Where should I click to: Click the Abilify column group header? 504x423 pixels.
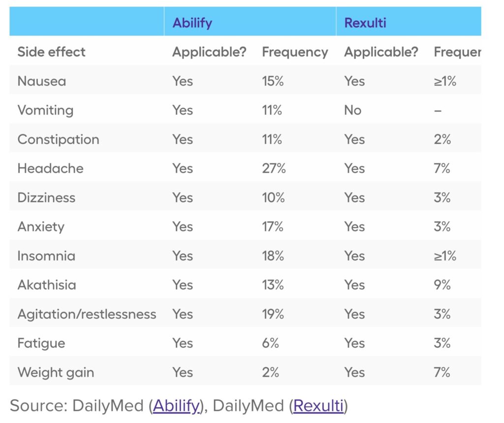click(192, 23)
